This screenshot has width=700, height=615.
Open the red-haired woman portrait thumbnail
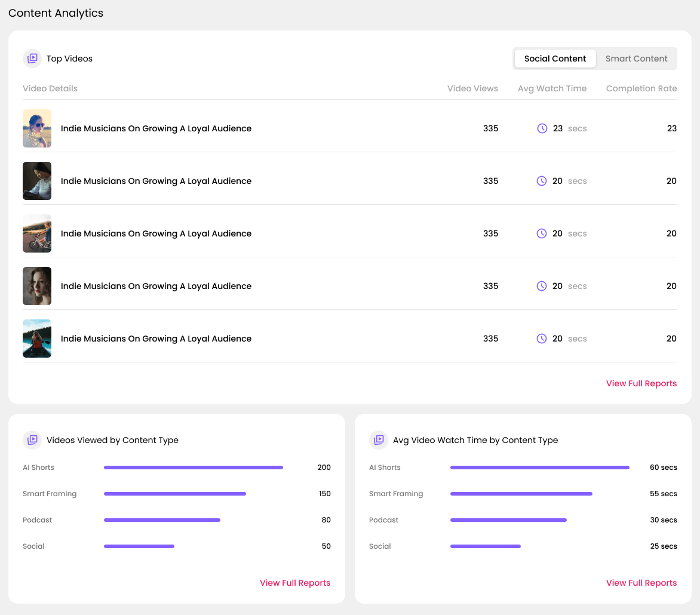pos(37,286)
